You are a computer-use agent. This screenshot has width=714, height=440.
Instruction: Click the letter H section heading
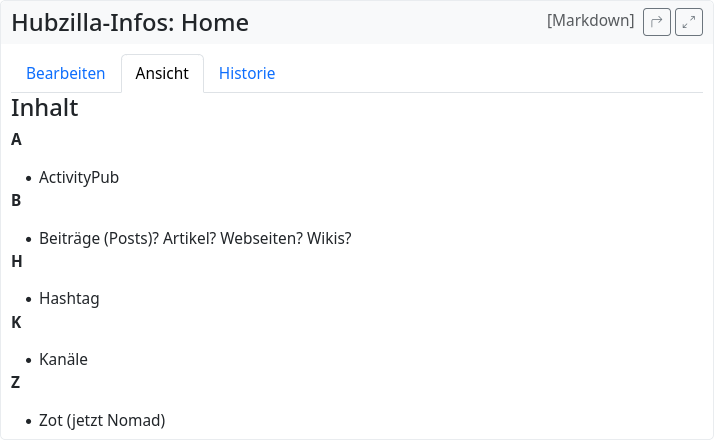17,261
